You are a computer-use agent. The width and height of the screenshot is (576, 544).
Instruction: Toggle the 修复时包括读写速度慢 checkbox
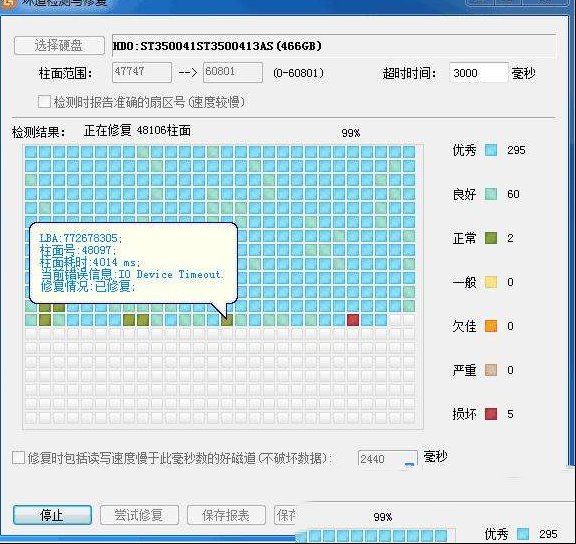click(18, 458)
